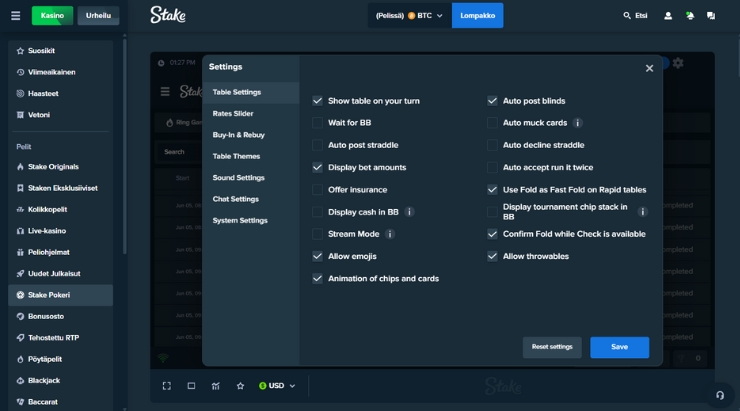Viewport: 740px width, 411px height.
Task: Switch to System Settings section
Action: pyautogui.click(x=251, y=220)
